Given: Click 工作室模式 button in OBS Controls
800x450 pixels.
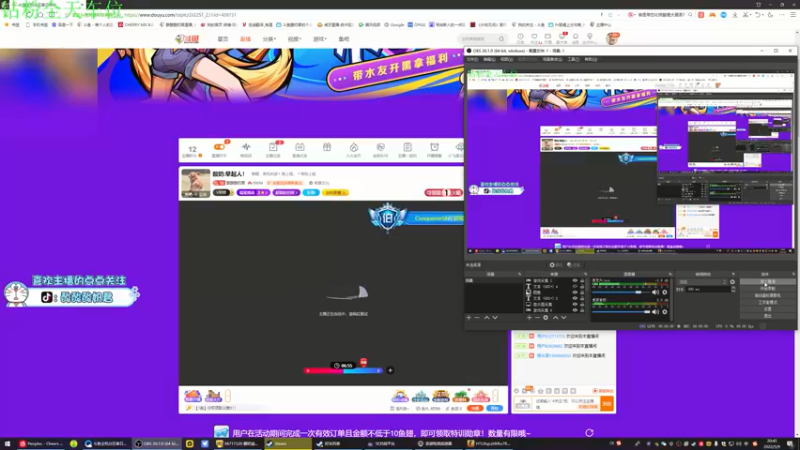Looking at the screenshot, I should [x=767, y=302].
